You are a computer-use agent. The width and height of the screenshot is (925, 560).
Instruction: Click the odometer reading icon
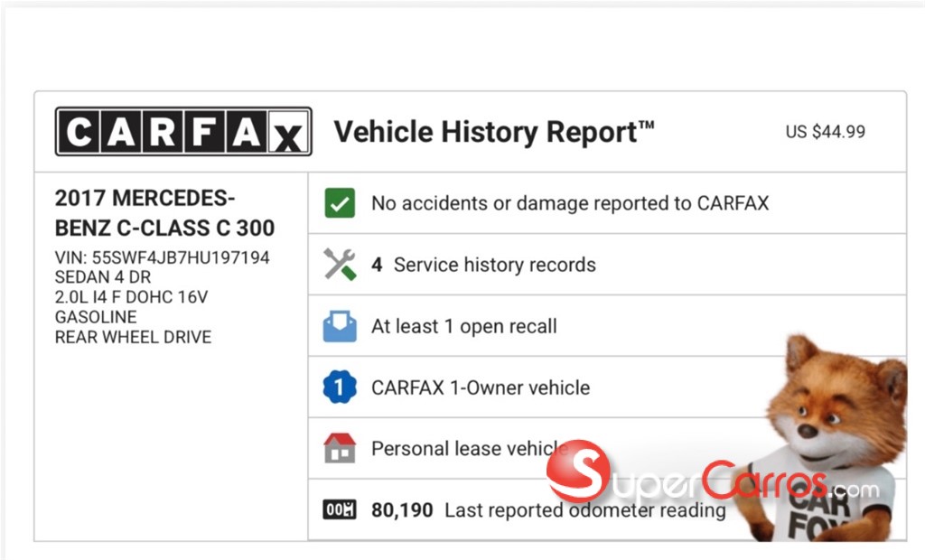click(340, 510)
